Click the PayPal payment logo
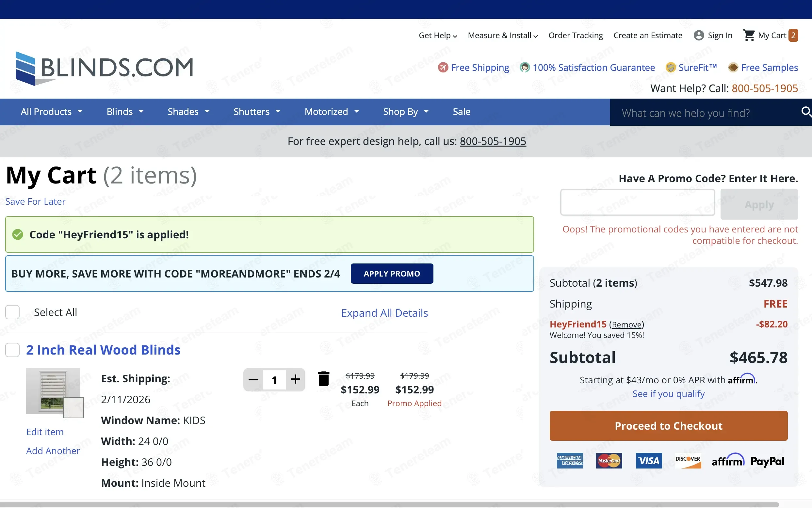This screenshot has width=812, height=508. tap(767, 461)
